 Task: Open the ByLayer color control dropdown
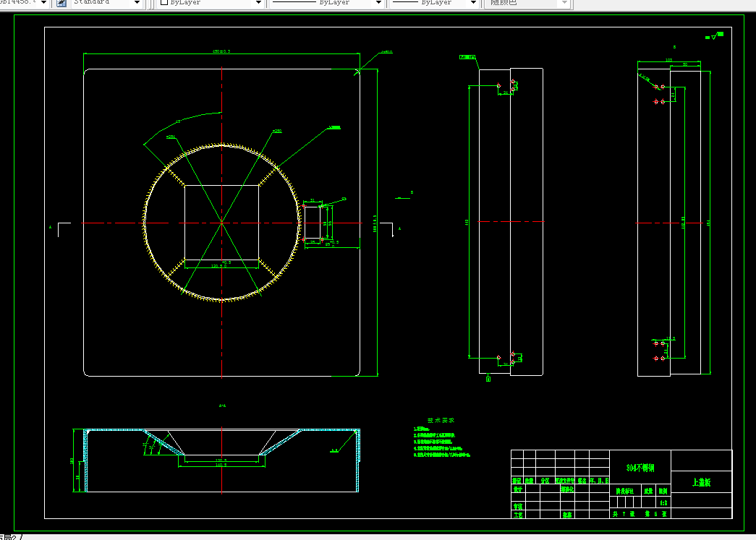(x=258, y=3)
